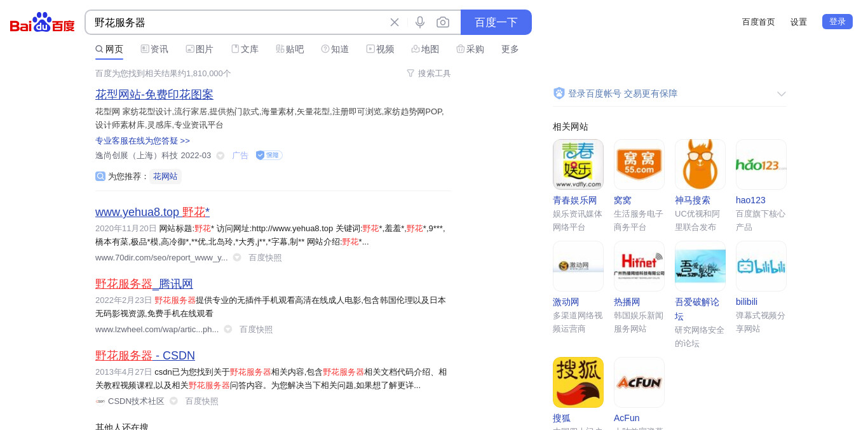
Task: Click 热播网 text link
Action: (x=627, y=302)
